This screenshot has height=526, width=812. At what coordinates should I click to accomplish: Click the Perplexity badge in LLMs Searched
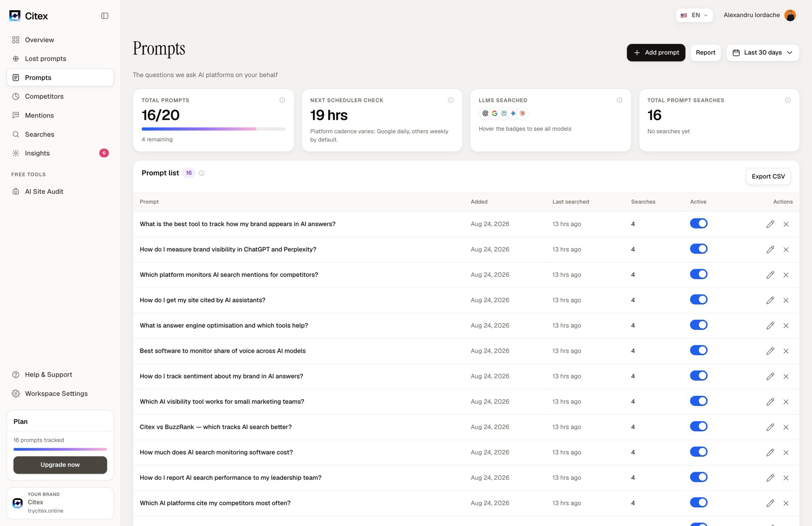504,114
